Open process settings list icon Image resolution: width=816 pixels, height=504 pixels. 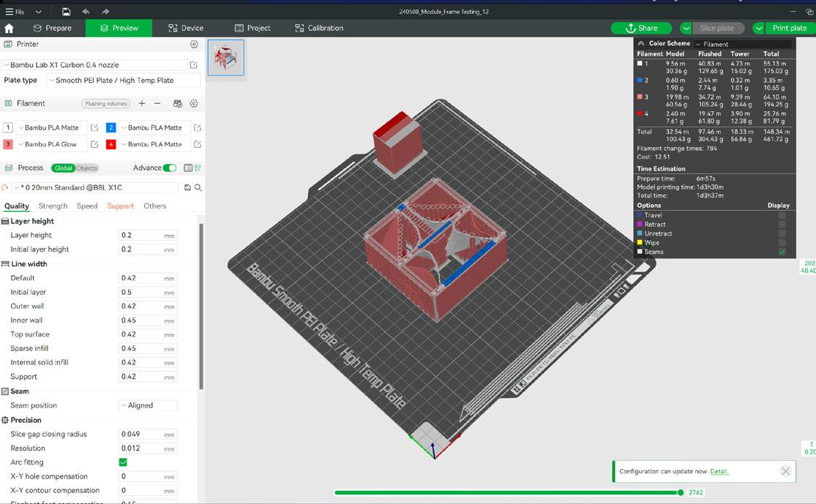pyautogui.click(x=188, y=168)
